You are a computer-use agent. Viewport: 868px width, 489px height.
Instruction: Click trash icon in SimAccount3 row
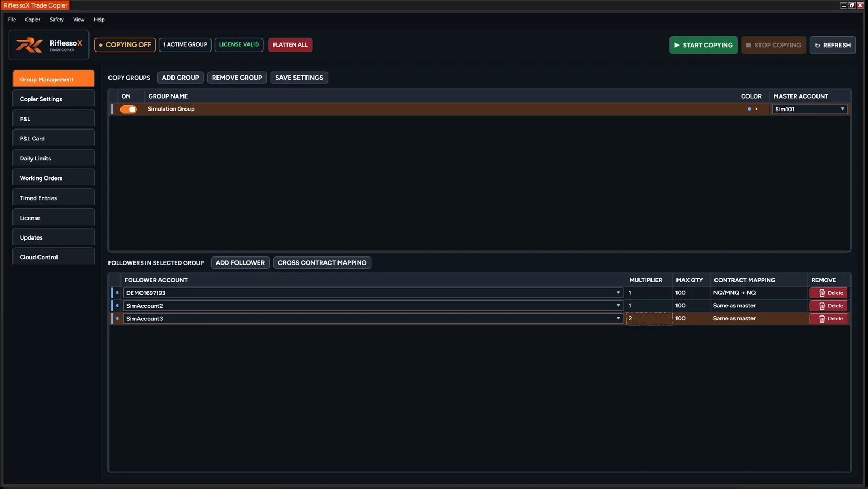pos(822,319)
